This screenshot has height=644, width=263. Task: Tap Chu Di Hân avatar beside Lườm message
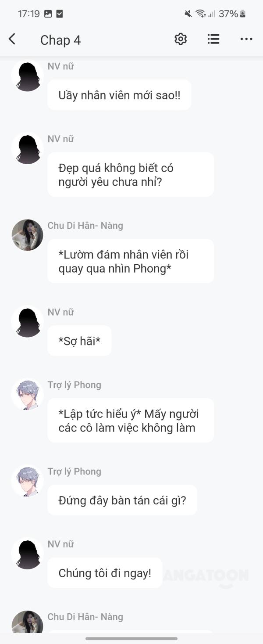pyautogui.click(x=27, y=235)
